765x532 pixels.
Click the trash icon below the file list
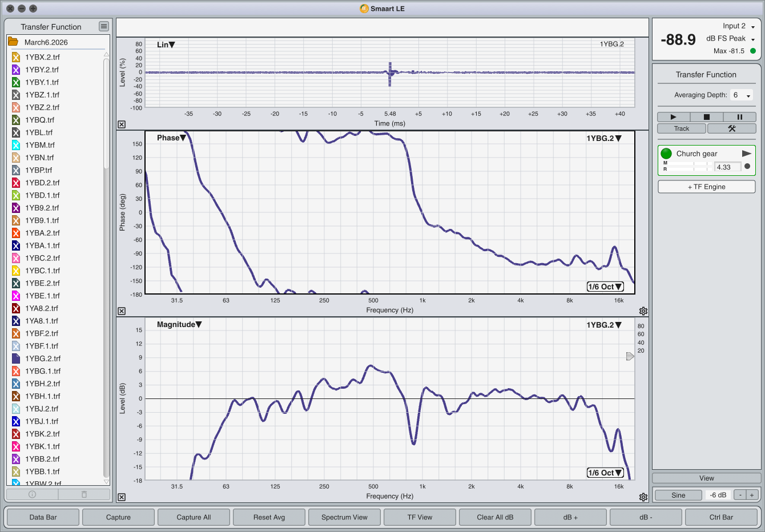(x=84, y=494)
